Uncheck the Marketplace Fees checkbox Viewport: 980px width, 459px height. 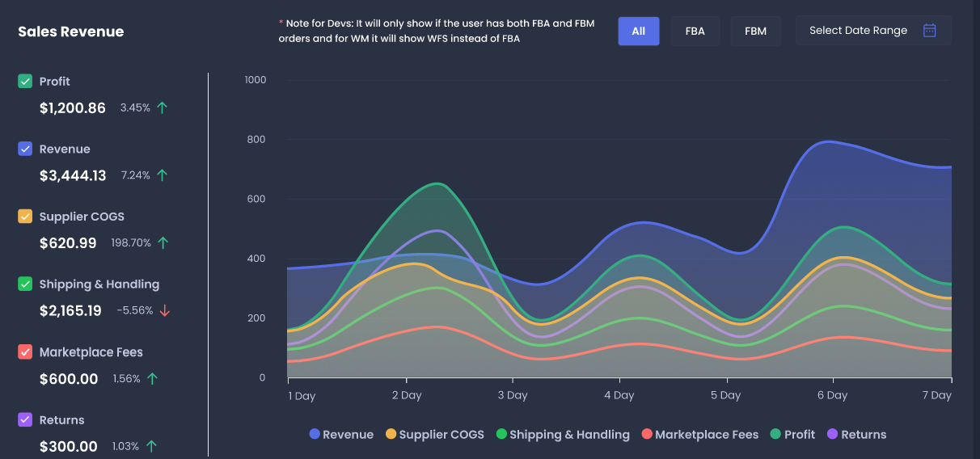(x=25, y=352)
